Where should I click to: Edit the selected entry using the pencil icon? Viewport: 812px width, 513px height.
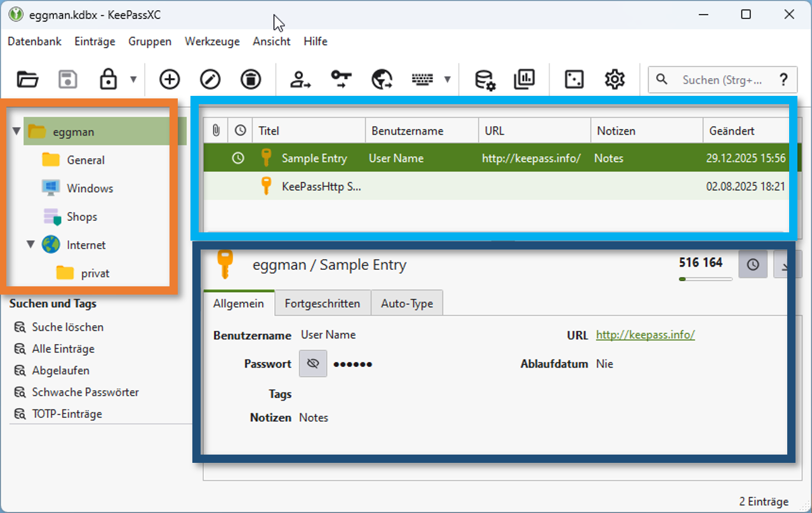tap(210, 79)
